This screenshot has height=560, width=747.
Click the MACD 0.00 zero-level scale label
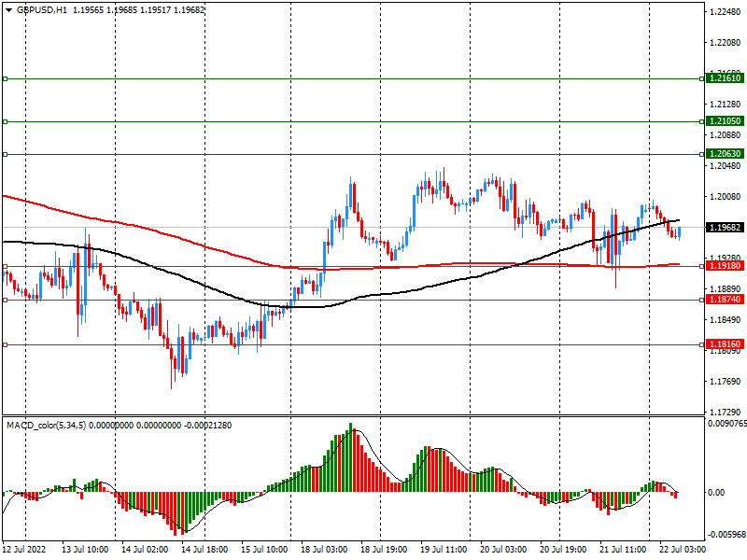pos(717,493)
